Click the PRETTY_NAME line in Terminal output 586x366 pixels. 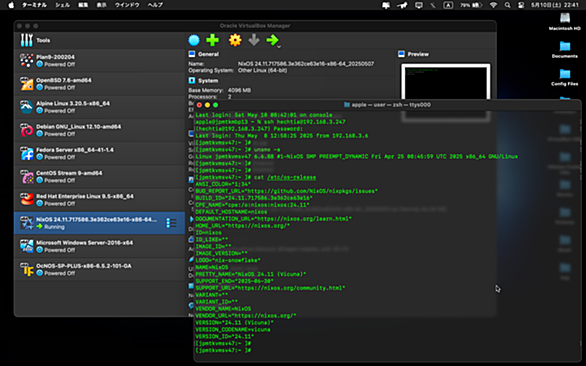click(251, 274)
